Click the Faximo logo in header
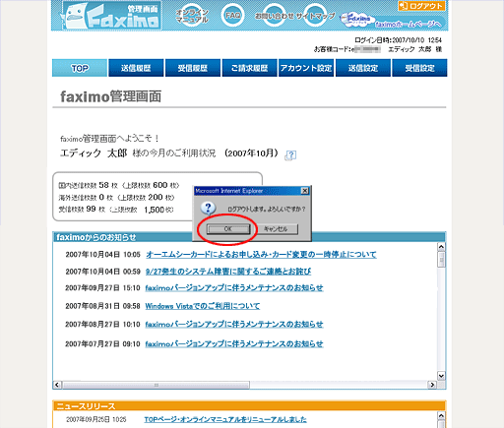 [111, 16]
